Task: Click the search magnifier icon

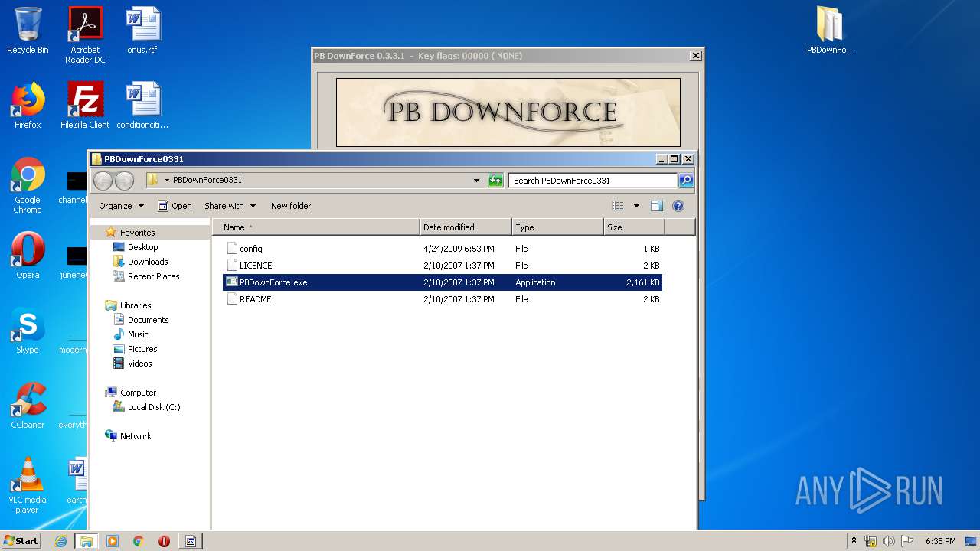Action: [686, 181]
